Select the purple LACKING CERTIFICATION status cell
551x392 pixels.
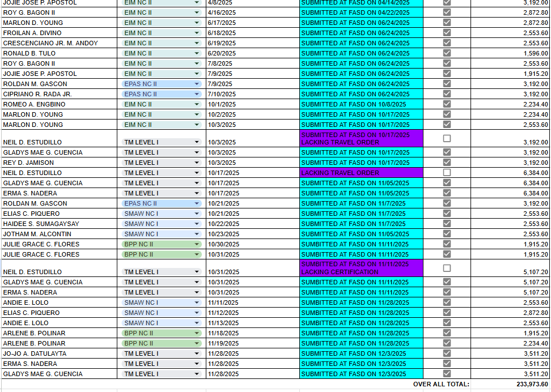361,269
